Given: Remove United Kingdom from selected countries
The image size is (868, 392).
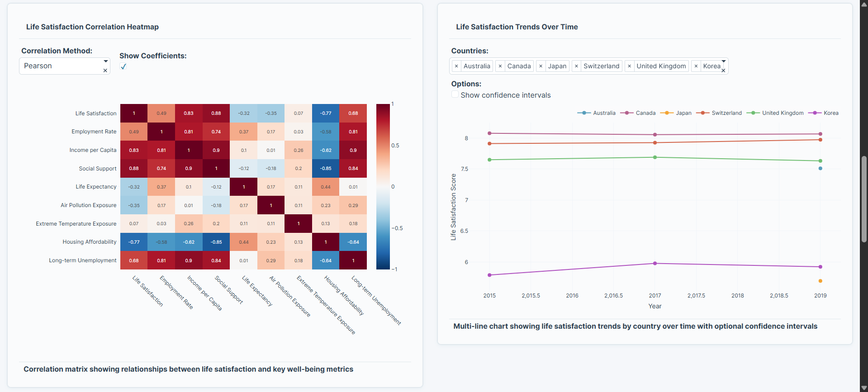Looking at the screenshot, I should point(629,66).
